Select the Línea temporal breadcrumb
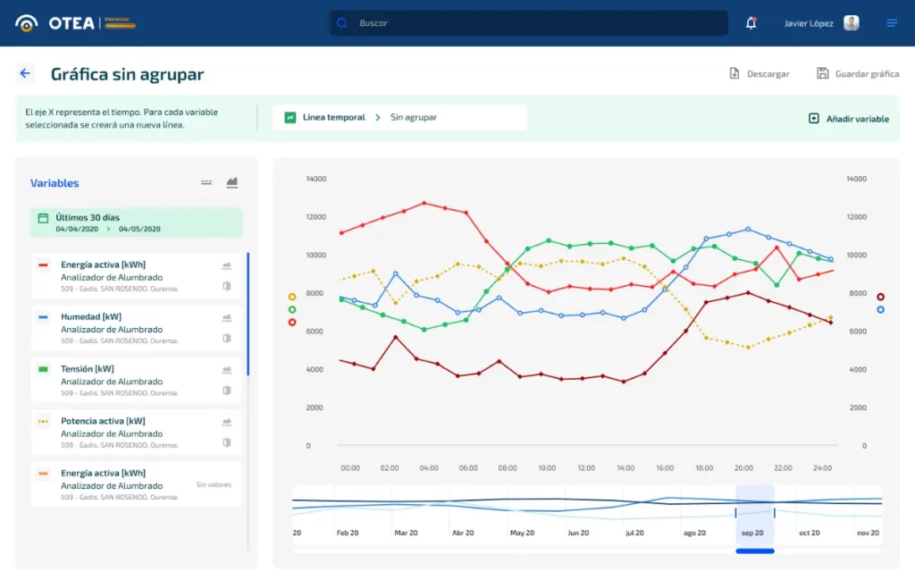This screenshot has width=915, height=588. coord(325,117)
